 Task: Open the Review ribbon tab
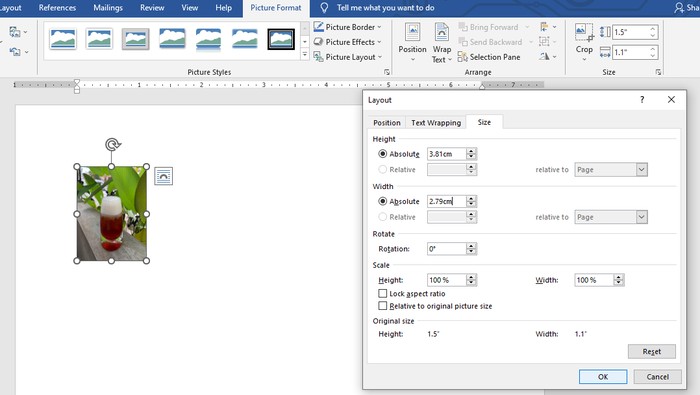(152, 8)
